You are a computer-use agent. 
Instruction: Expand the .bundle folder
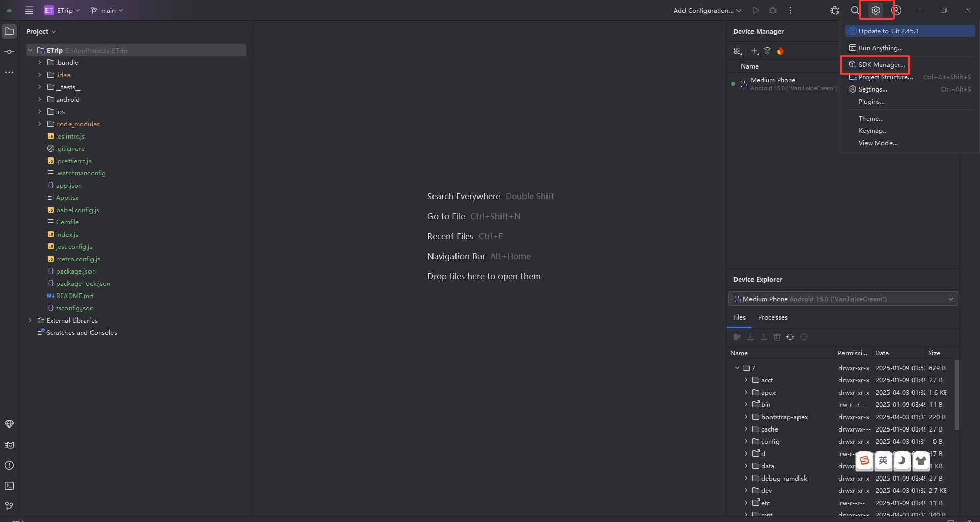[40, 62]
